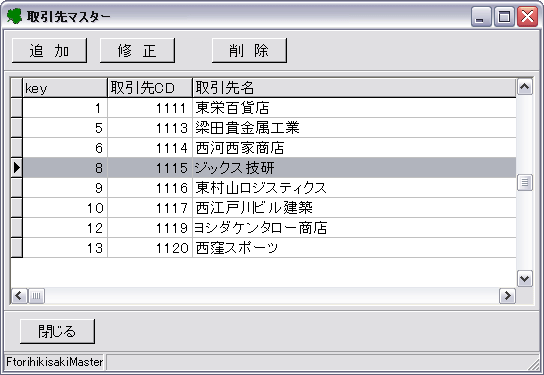Click the vertical scrollbar down arrow
The image size is (544, 375).
(525, 279)
